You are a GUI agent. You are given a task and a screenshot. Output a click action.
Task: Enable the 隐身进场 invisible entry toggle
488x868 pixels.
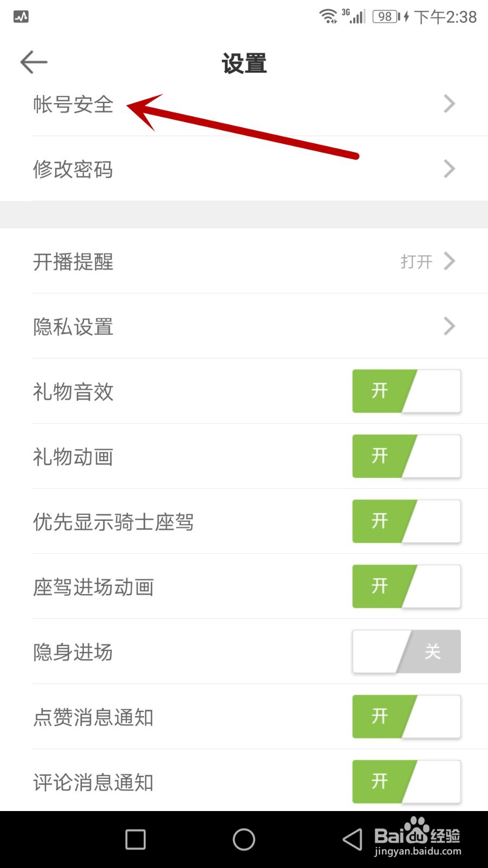pos(406,652)
